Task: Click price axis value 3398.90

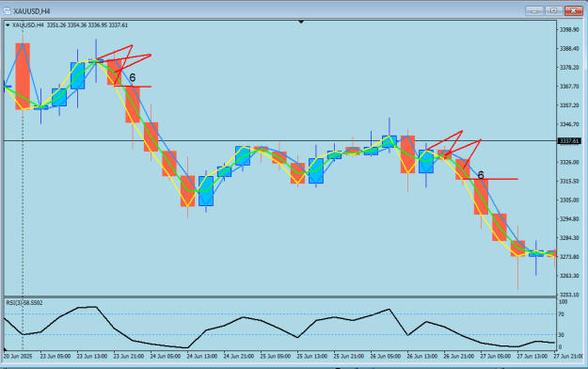Action: pos(569,30)
